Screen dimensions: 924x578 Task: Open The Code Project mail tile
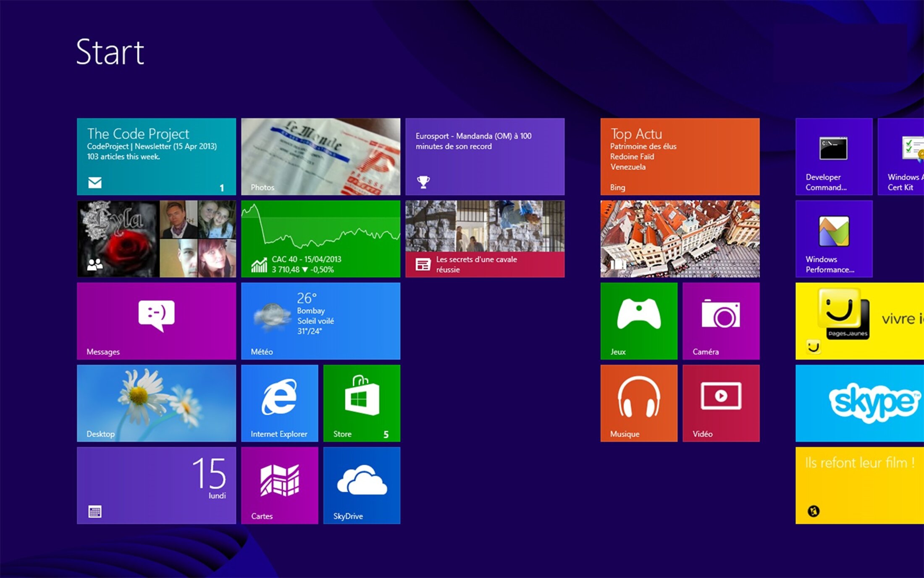pos(156,156)
